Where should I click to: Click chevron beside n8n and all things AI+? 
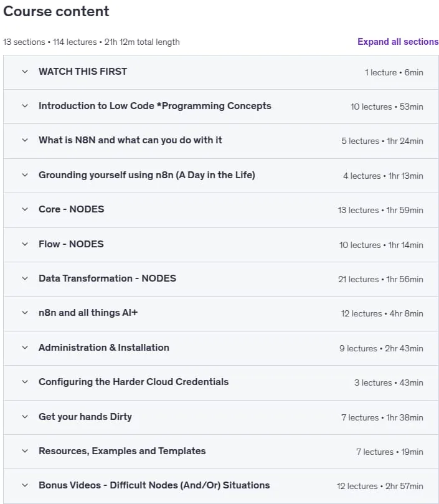point(25,312)
